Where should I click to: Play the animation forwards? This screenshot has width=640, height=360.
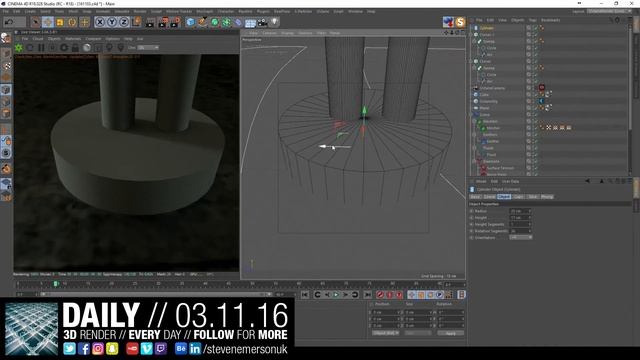pos(336,295)
